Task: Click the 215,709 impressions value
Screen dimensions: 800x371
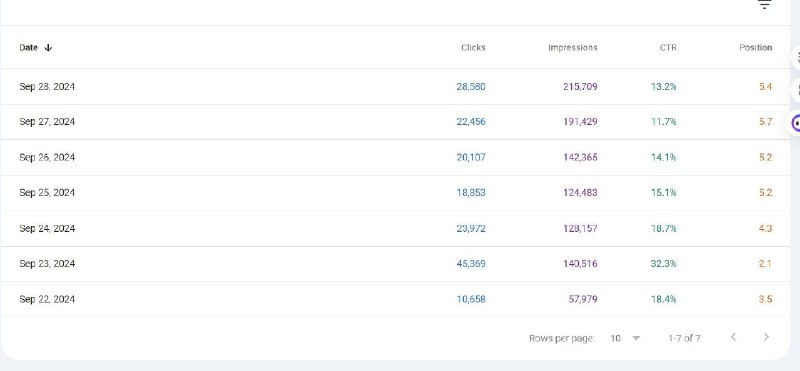Action: pos(580,87)
